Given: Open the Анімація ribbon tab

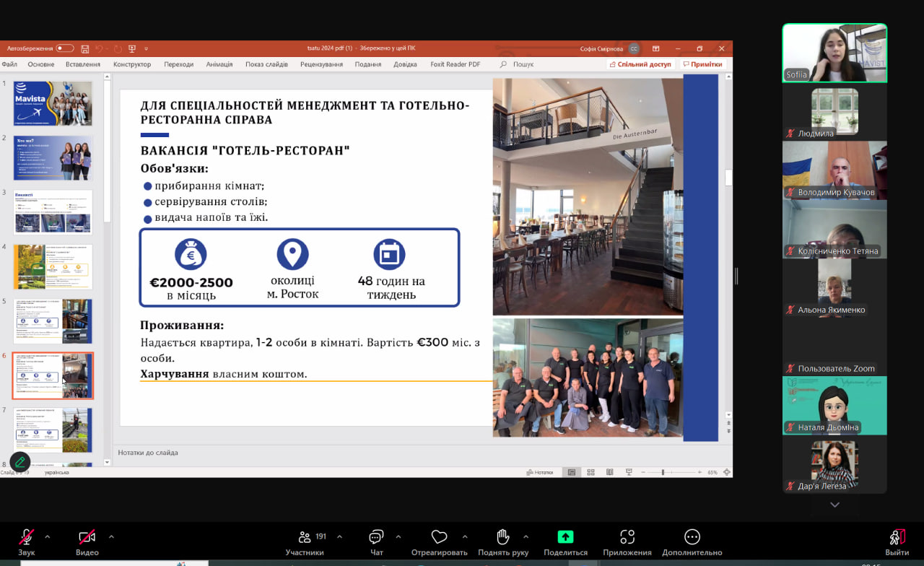Looking at the screenshot, I should pyautogui.click(x=219, y=64).
